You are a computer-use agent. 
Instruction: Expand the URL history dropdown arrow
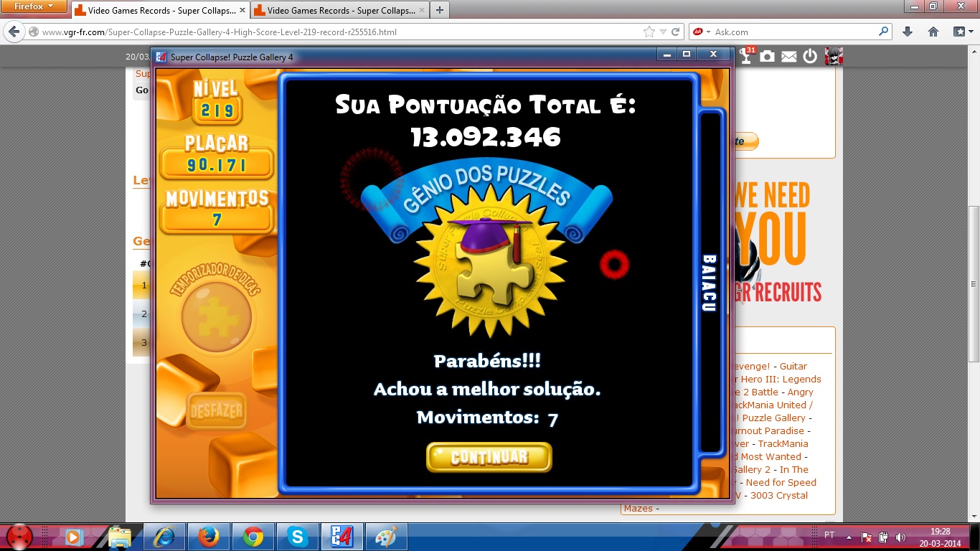coord(664,32)
